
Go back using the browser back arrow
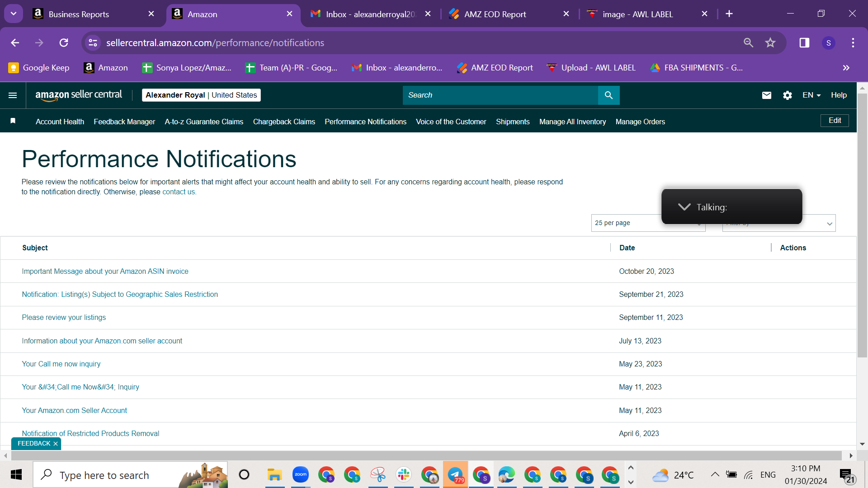pos(15,43)
